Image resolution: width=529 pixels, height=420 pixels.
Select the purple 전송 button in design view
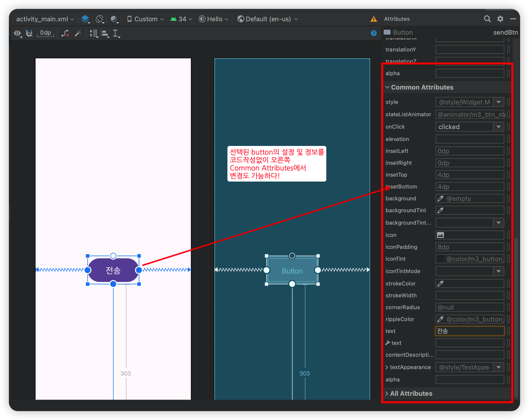click(113, 270)
